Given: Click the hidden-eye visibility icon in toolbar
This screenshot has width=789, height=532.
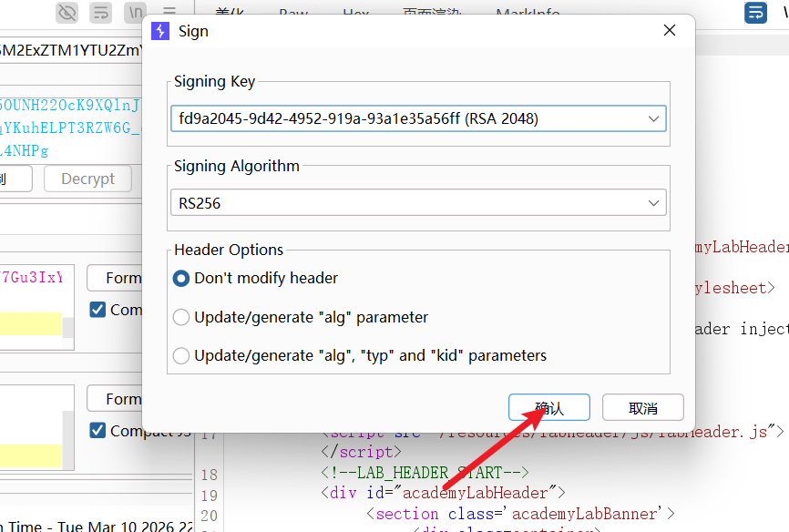Looking at the screenshot, I should tap(67, 12).
